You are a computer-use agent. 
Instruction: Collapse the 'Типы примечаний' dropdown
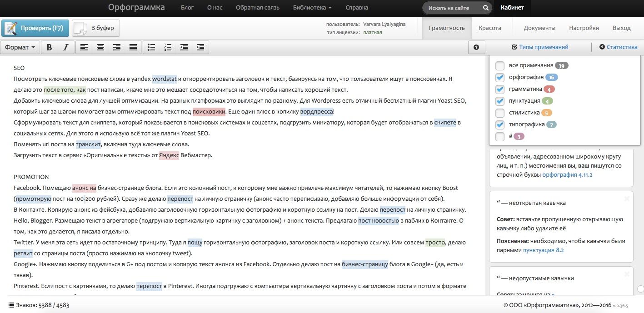click(x=540, y=47)
